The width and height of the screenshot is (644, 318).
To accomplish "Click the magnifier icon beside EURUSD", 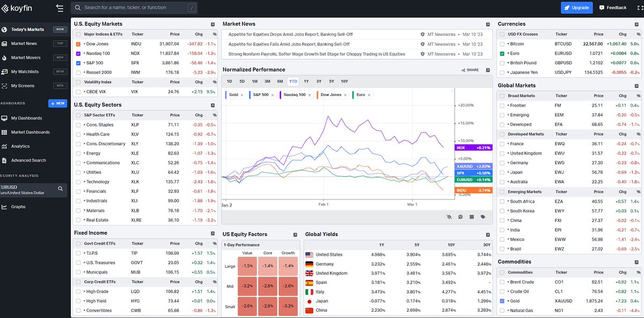I will (61, 189).
